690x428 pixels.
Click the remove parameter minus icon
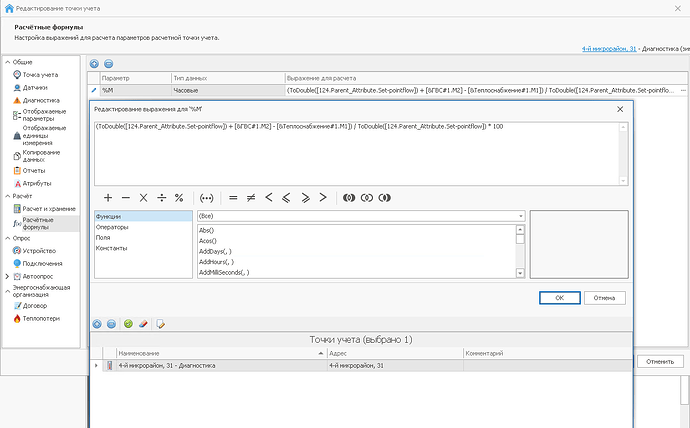click(x=108, y=64)
